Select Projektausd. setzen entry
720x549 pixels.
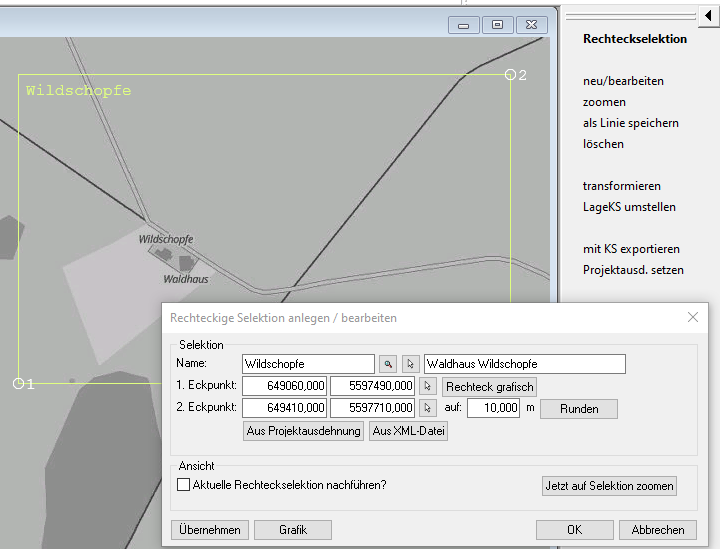pos(633,270)
